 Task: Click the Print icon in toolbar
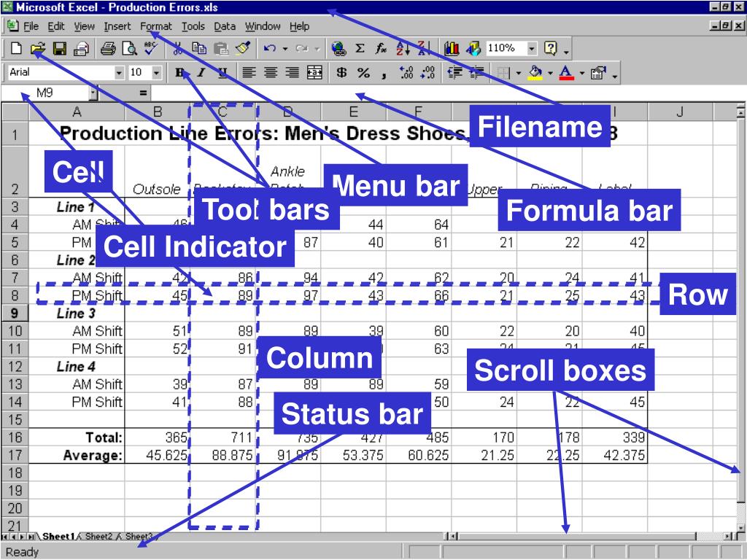[108, 49]
